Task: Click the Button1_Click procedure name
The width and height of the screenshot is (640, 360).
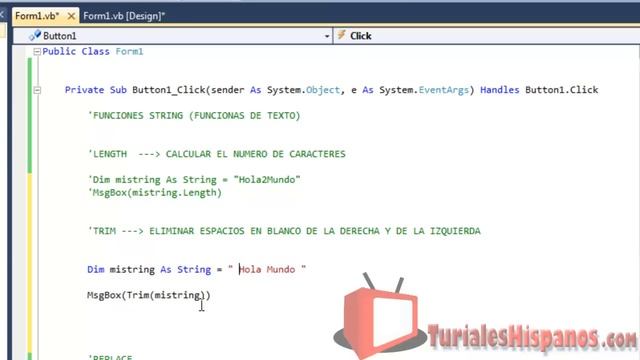Action: click(x=169, y=90)
